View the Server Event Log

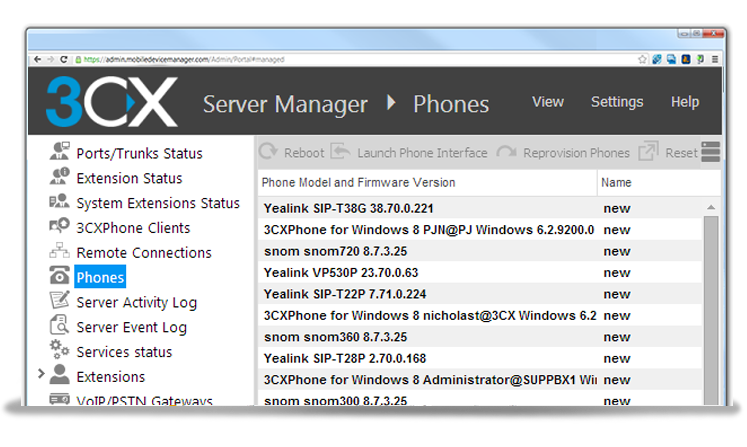[131, 327]
